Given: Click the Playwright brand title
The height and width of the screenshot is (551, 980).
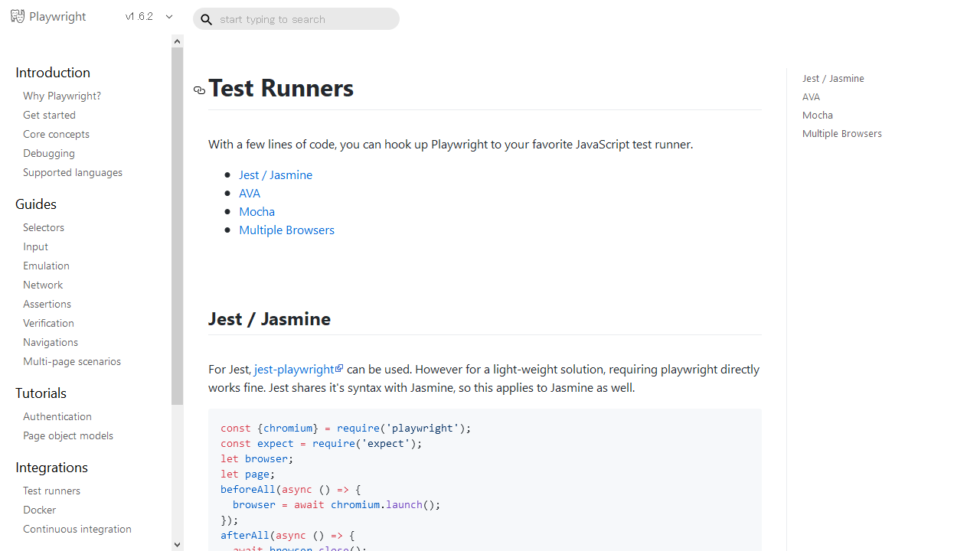Looking at the screenshot, I should coord(57,16).
